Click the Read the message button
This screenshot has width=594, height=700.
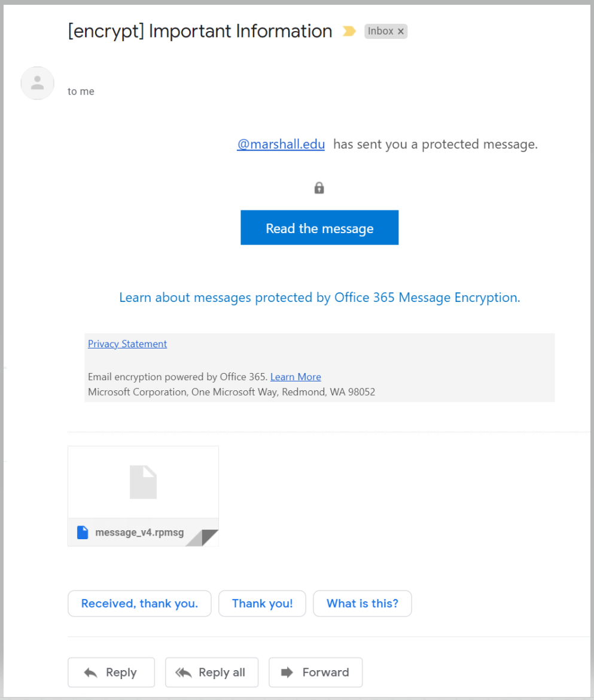(319, 228)
